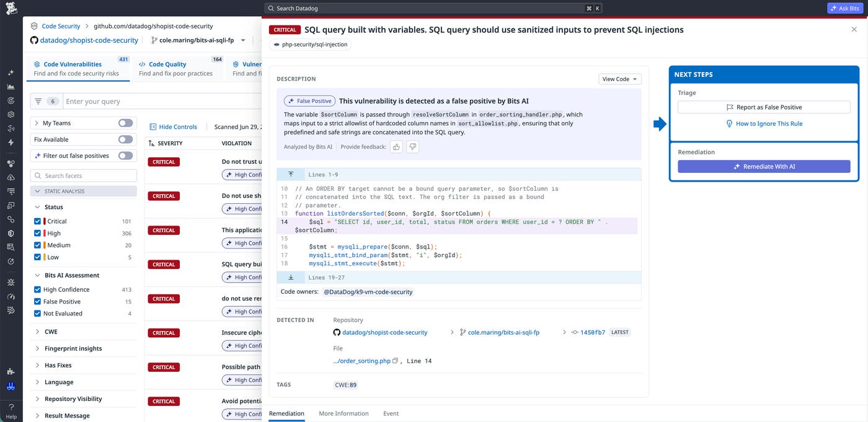The image size is (868, 422).
Task: Uncheck the Medium status checkbox
Action: coord(37,245)
